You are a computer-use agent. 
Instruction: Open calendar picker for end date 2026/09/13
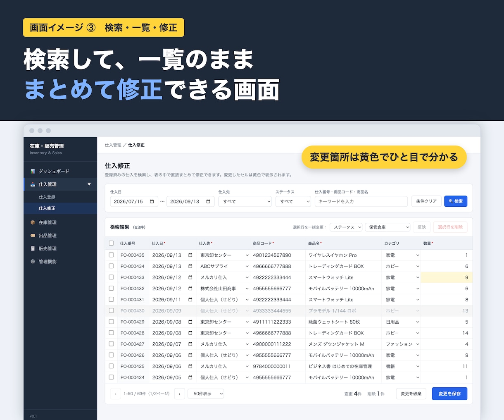(208, 201)
